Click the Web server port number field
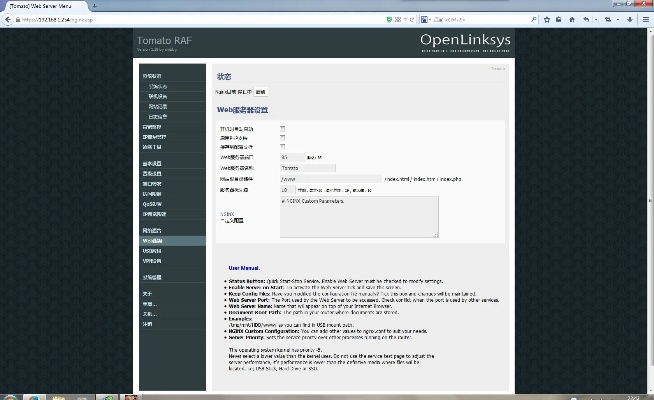The height and width of the screenshot is (400, 654). [292, 157]
